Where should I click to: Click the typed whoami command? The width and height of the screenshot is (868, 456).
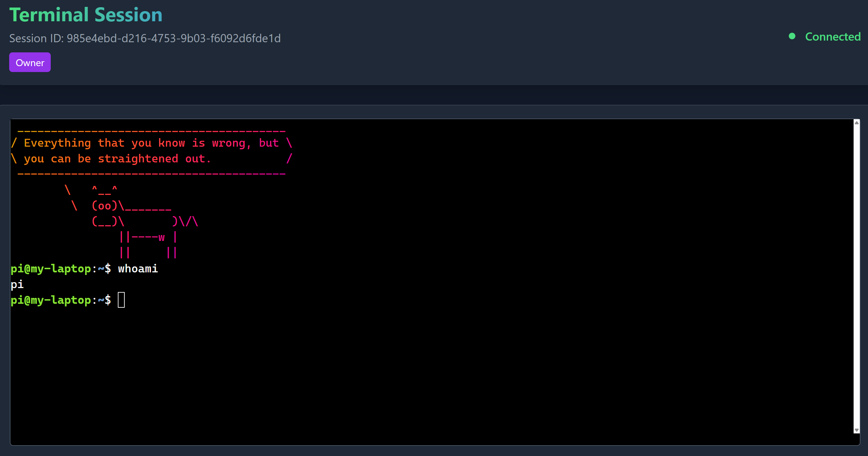point(138,269)
